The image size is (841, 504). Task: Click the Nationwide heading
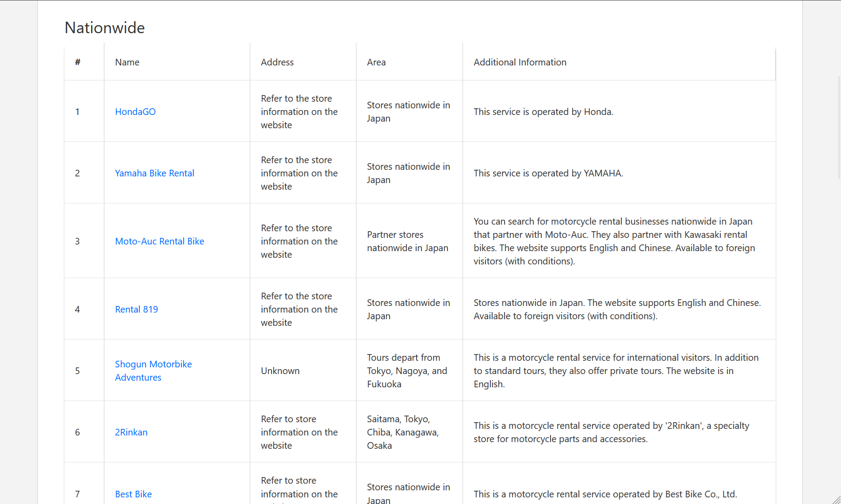[104, 28]
